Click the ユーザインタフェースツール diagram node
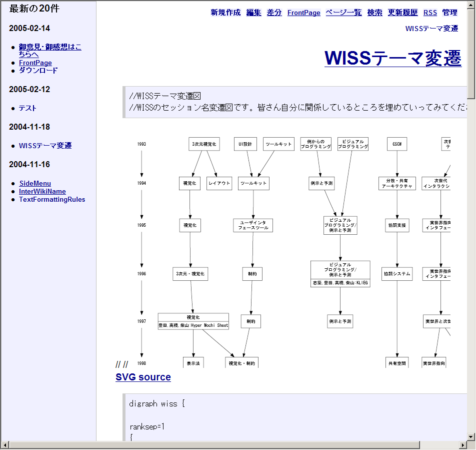 [253, 225]
